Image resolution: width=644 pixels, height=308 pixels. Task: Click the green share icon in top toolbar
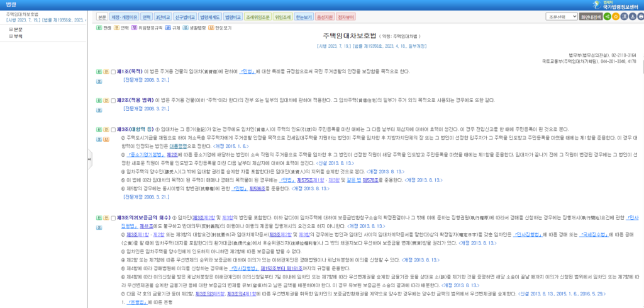coord(607,17)
